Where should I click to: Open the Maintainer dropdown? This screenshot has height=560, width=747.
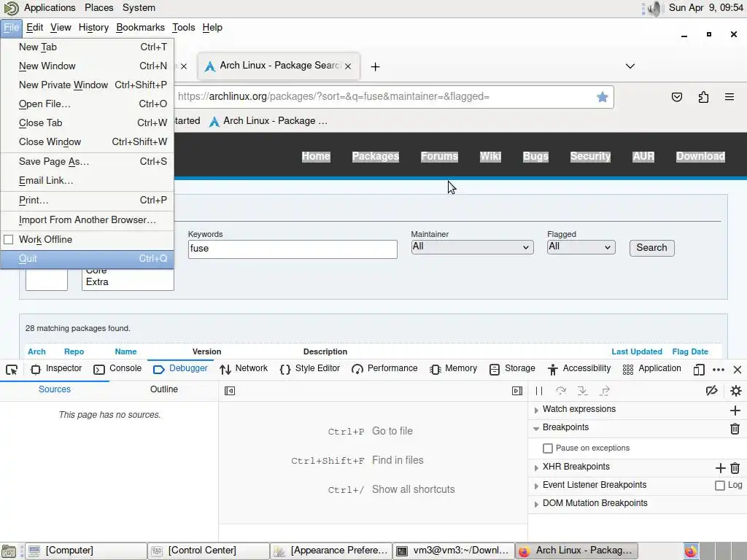tap(472, 247)
